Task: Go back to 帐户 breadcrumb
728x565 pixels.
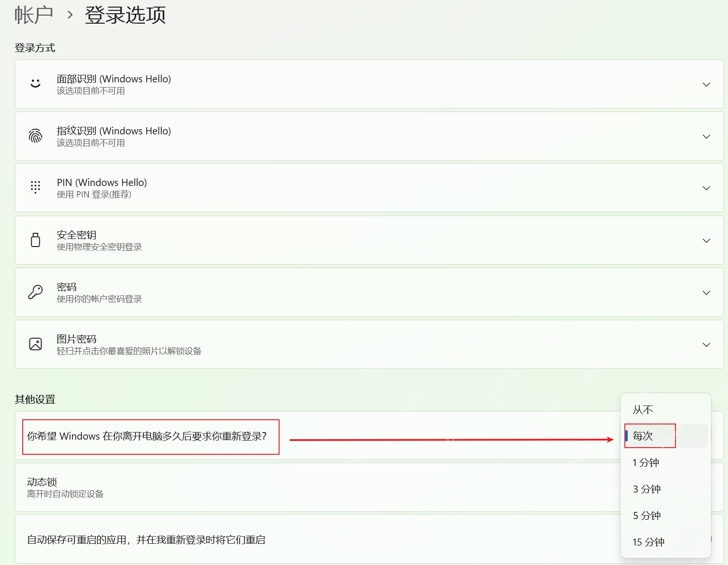Action: 34,15
